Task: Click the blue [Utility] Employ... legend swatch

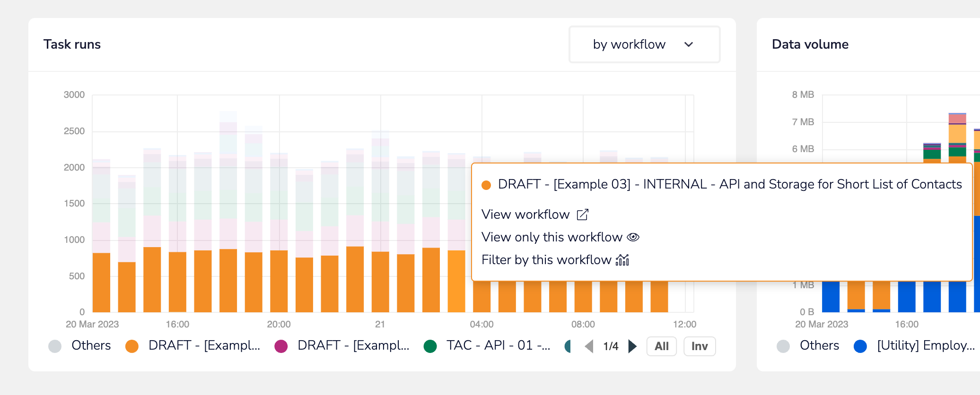Action: pos(860,346)
